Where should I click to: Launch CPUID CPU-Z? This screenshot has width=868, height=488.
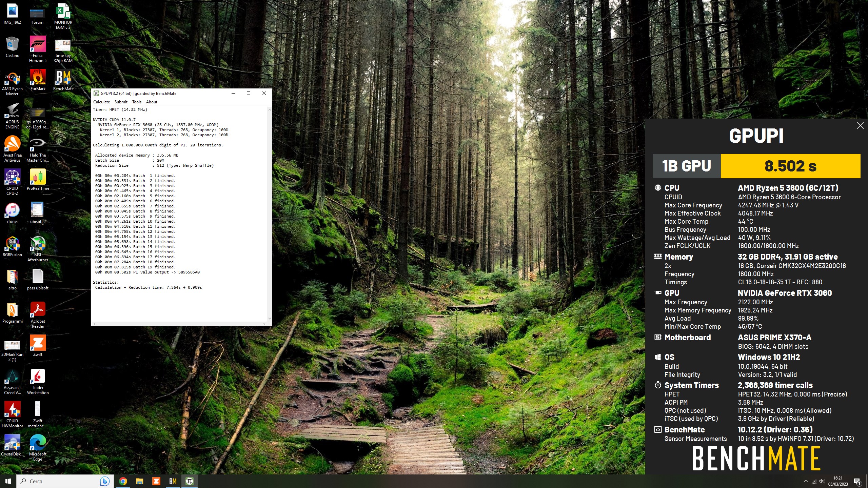pyautogui.click(x=12, y=182)
